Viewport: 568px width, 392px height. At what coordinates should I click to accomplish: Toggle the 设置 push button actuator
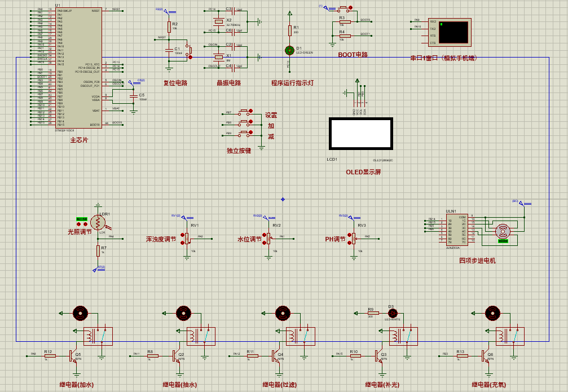pyautogui.click(x=250, y=111)
